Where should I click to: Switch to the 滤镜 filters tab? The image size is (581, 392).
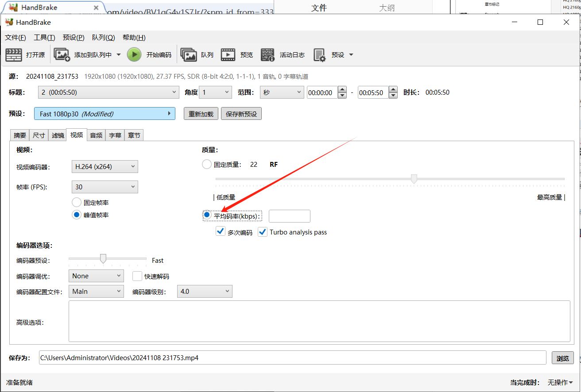point(58,135)
